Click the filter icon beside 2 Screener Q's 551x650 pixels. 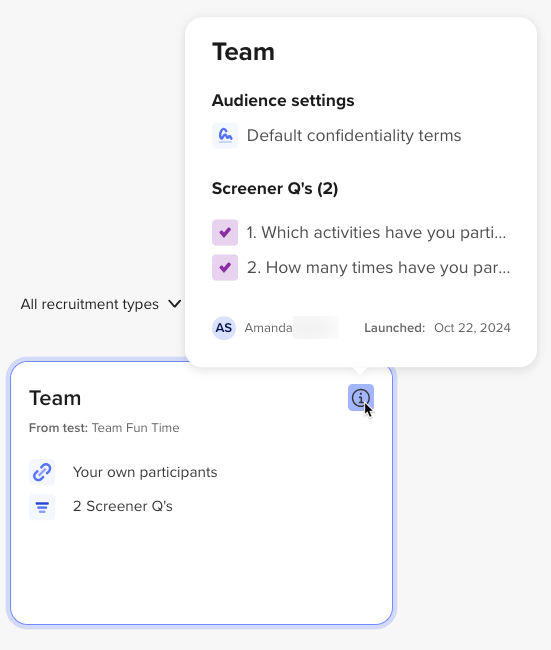[x=42, y=507]
